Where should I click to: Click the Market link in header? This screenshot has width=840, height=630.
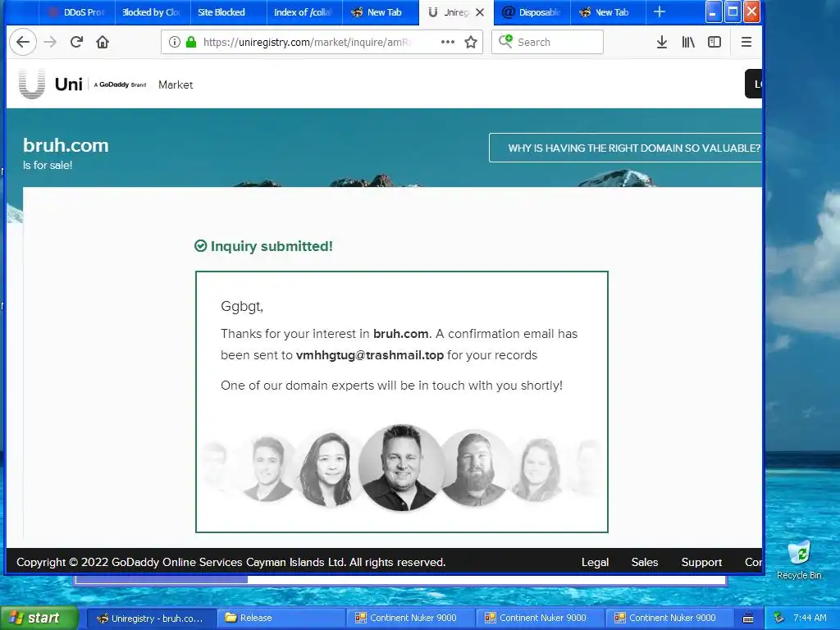(x=176, y=84)
